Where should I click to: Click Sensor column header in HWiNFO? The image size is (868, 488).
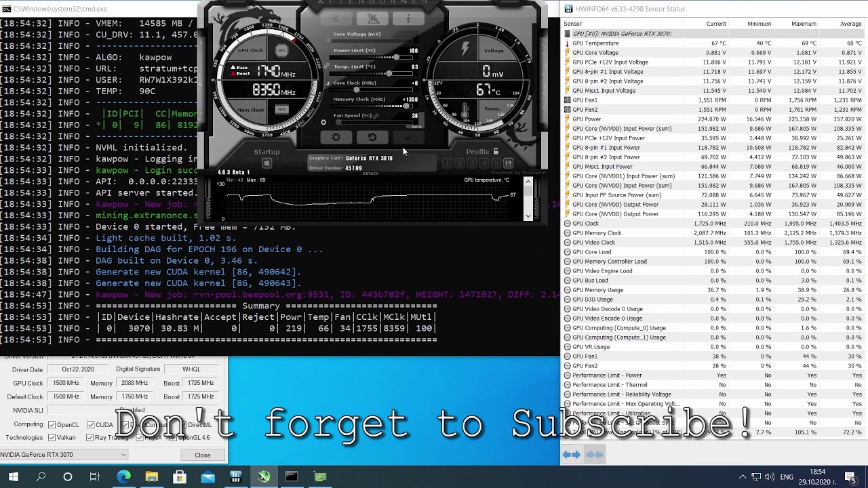623,24
